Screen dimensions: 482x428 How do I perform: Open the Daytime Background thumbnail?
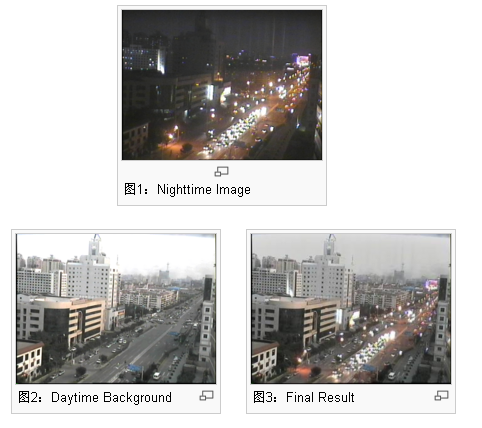click(x=116, y=309)
